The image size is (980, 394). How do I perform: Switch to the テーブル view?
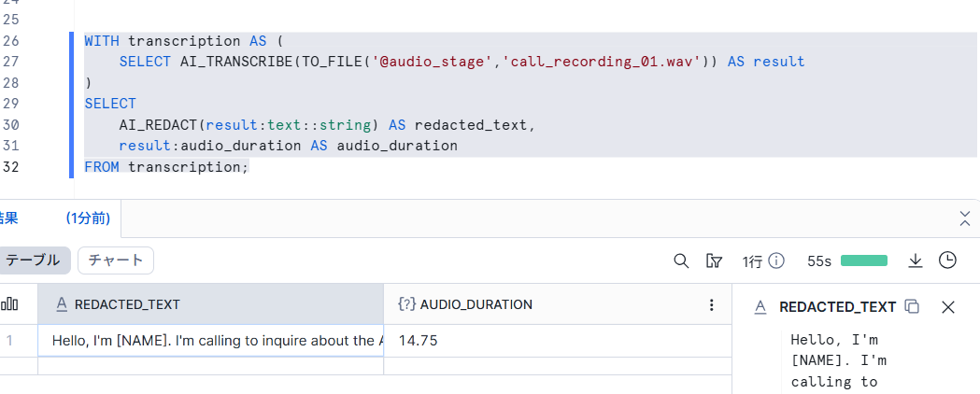[x=34, y=260]
